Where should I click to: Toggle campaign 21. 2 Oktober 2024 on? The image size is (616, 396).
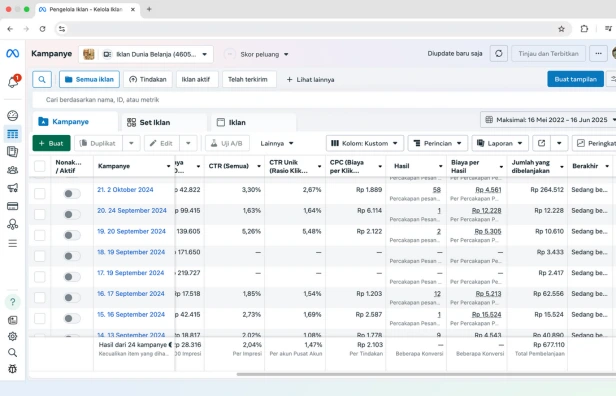click(72, 193)
